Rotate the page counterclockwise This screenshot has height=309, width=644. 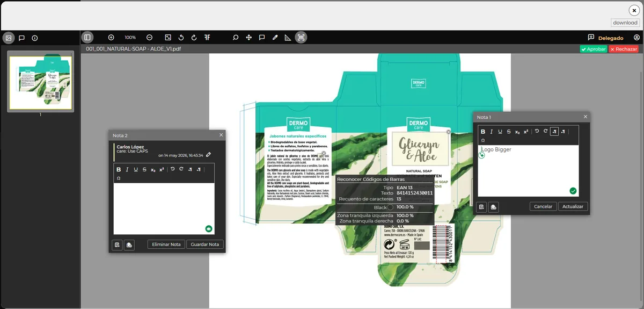pos(181,38)
